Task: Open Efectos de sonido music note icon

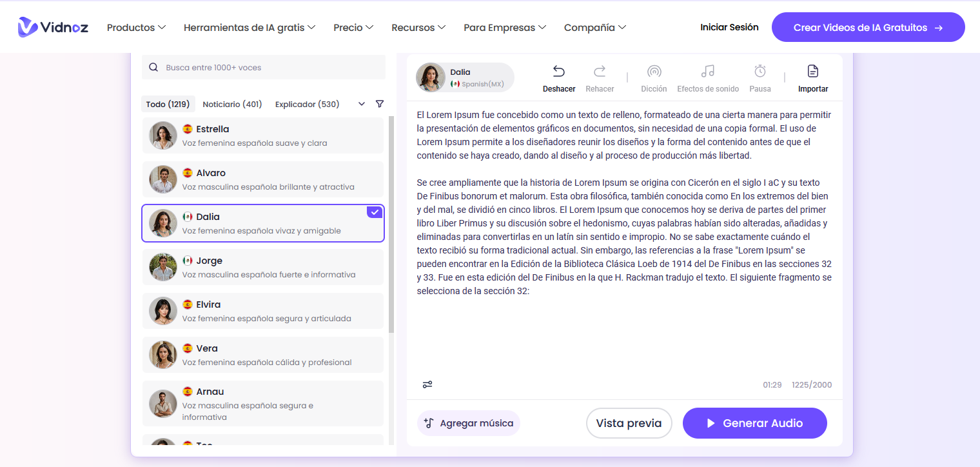Action: pos(708,72)
